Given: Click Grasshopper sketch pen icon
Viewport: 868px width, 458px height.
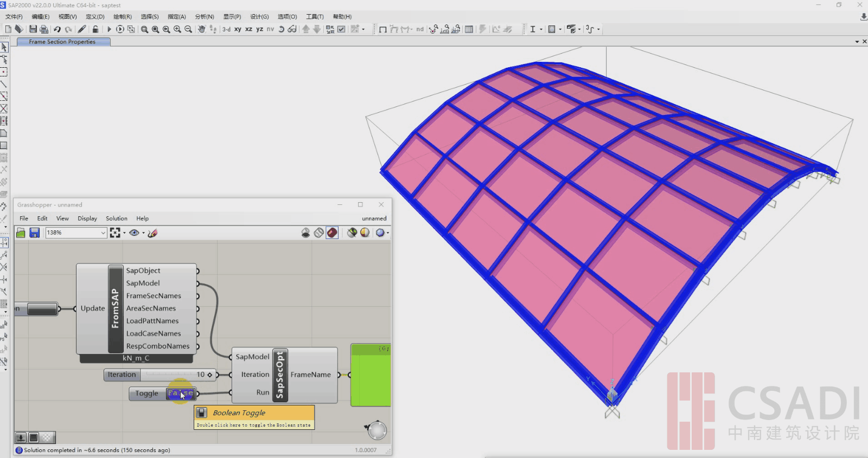Looking at the screenshot, I should click(152, 233).
